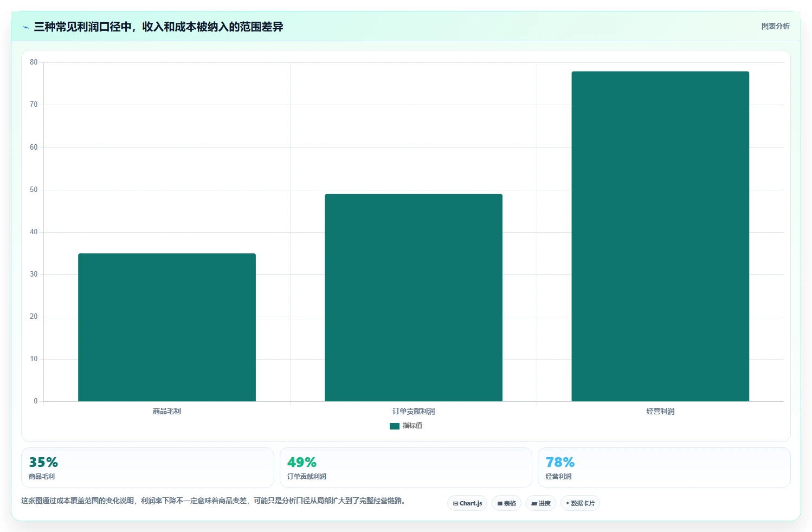
Task: Click the y-axis tick value 80
Action: [34, 62]
